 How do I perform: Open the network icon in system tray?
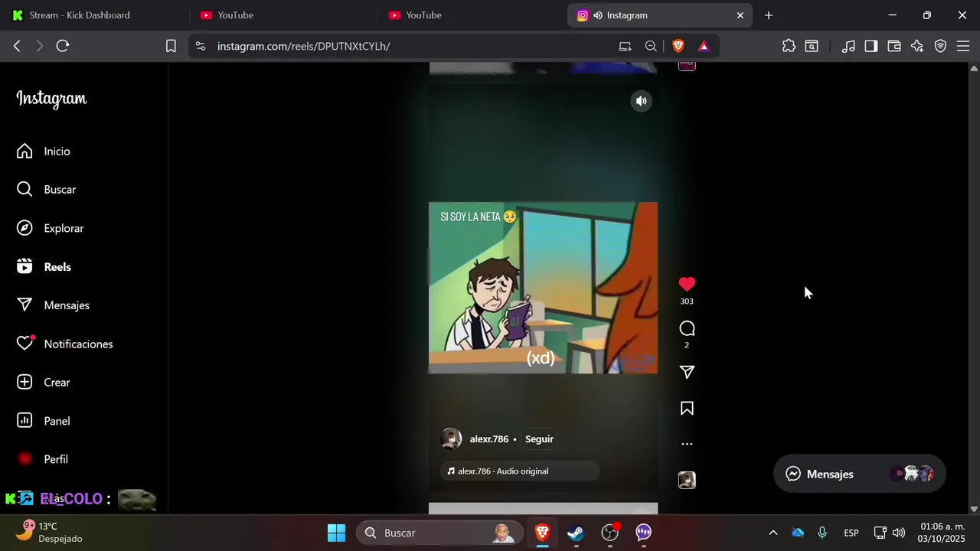[880, 533]
